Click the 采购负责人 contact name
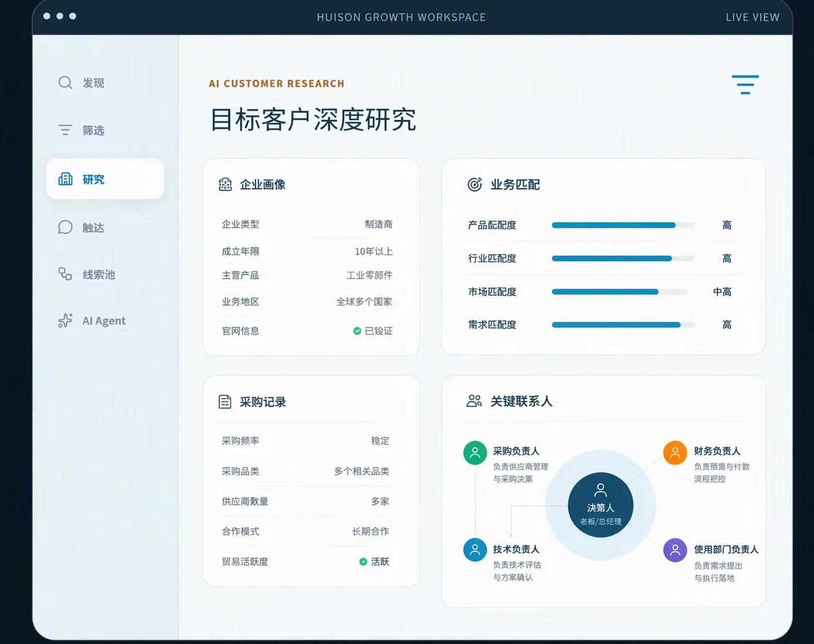This screenshot has height=644, width=814. tap(516, 451)
